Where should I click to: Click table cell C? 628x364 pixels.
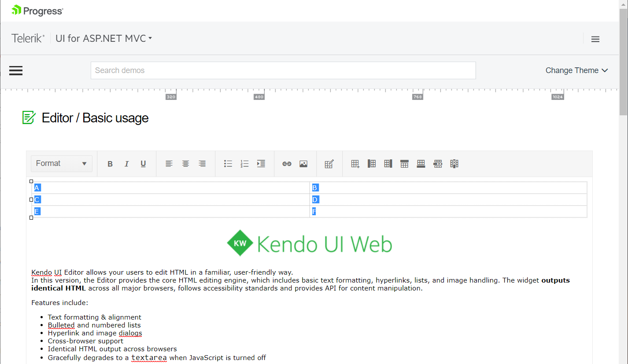click(x=171, y=200)
